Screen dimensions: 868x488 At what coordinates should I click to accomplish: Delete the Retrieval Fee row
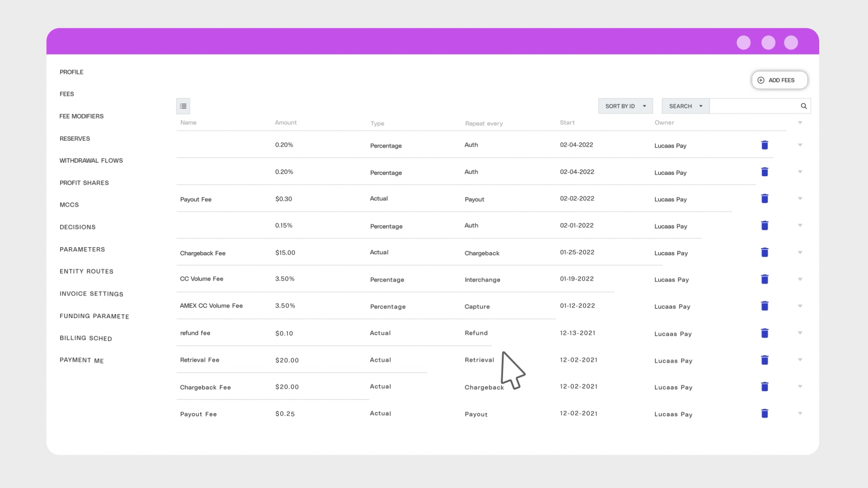click(764, 360)
